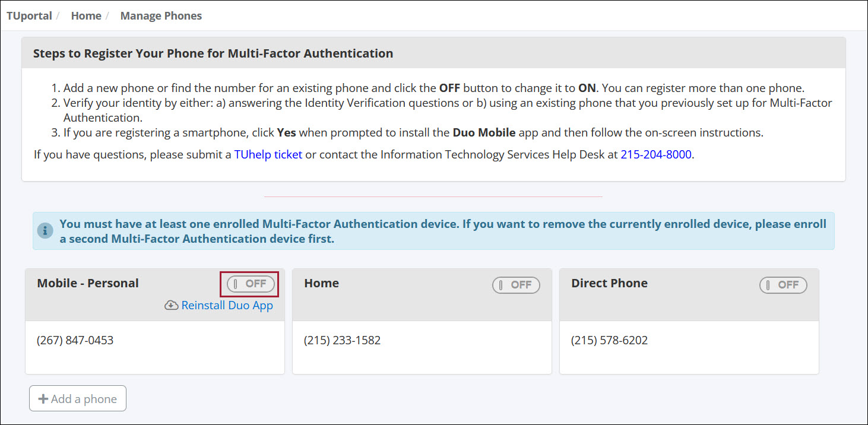868x425 pixels.
Task: Select the Manage Phones breadcrumb
Action: 161,16
